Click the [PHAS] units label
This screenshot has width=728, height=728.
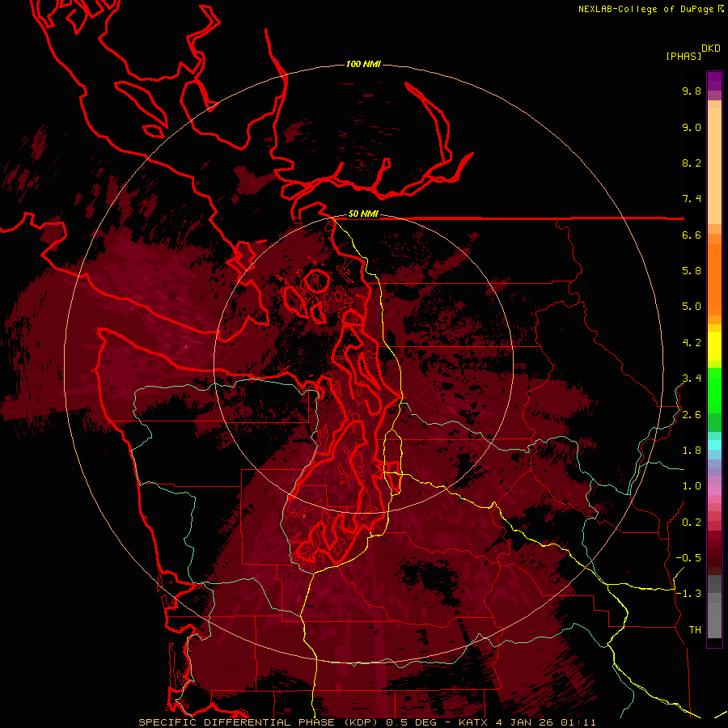click(684, 56)
